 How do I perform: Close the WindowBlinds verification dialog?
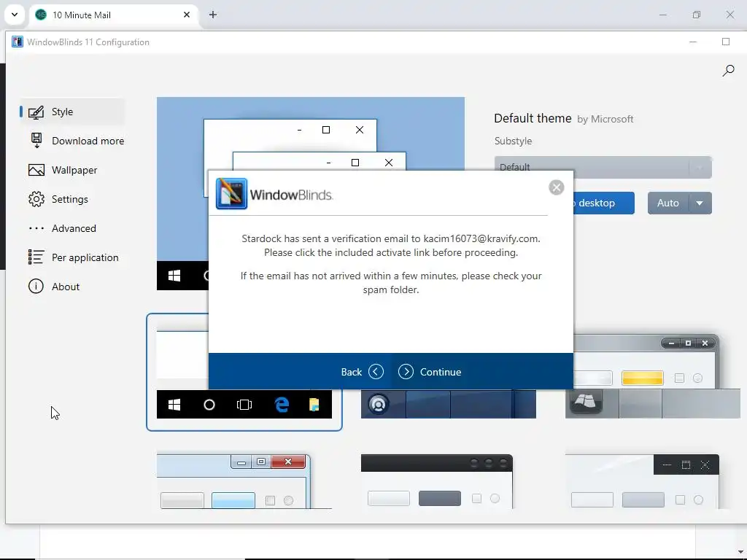pos(556,187)
